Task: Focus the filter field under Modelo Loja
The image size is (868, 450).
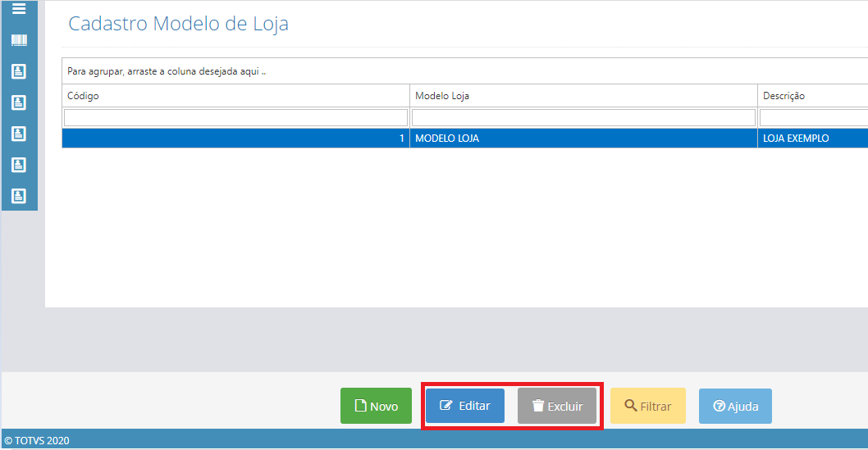Action: 583,118
